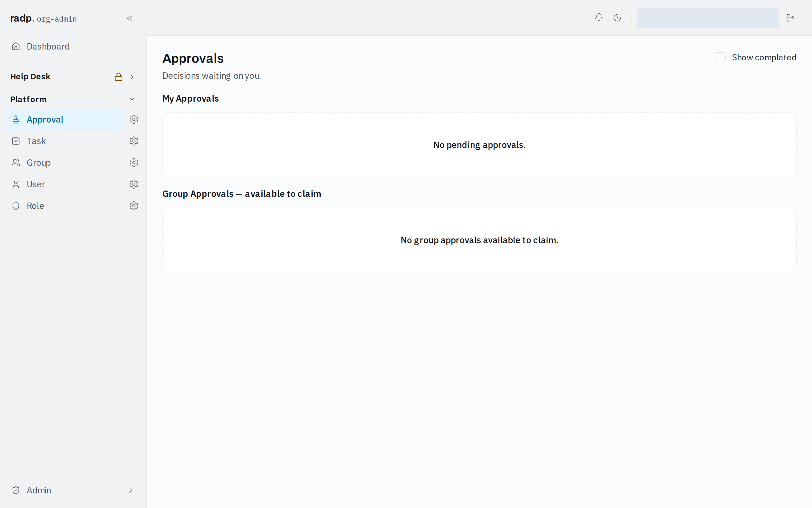Click the Approvals page title
This screenshot has width=812, height=508.
click(x=193, y=58)
